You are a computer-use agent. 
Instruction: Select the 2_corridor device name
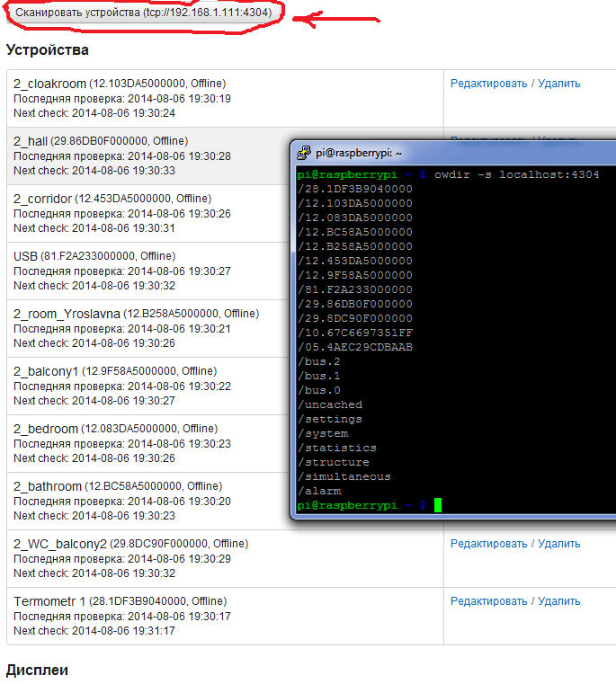[42, 199]
